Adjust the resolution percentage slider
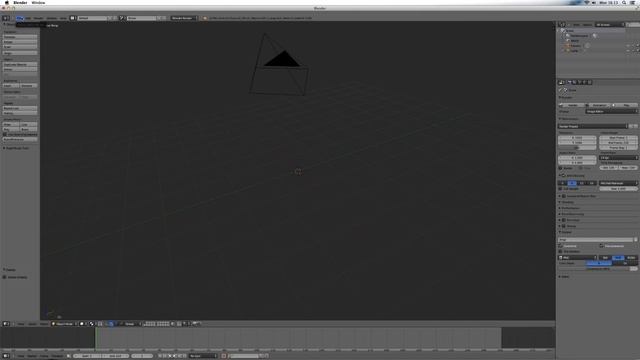Screen dimensions: 640x360 [577, 147]
